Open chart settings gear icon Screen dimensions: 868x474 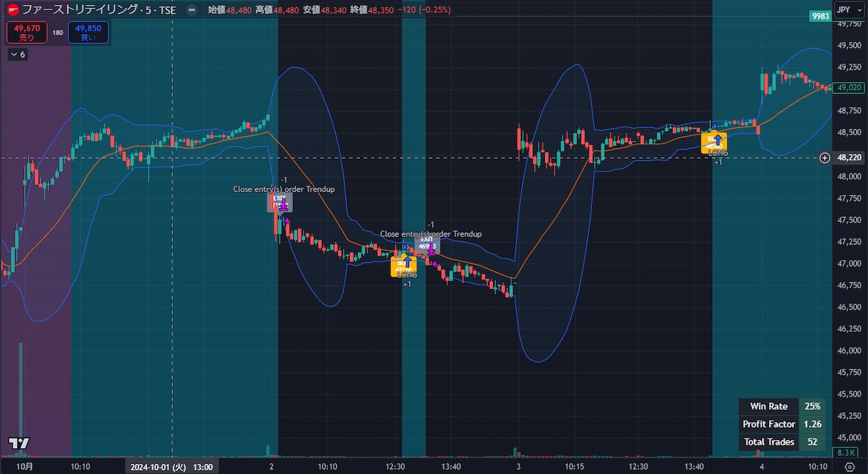point(850,467)
